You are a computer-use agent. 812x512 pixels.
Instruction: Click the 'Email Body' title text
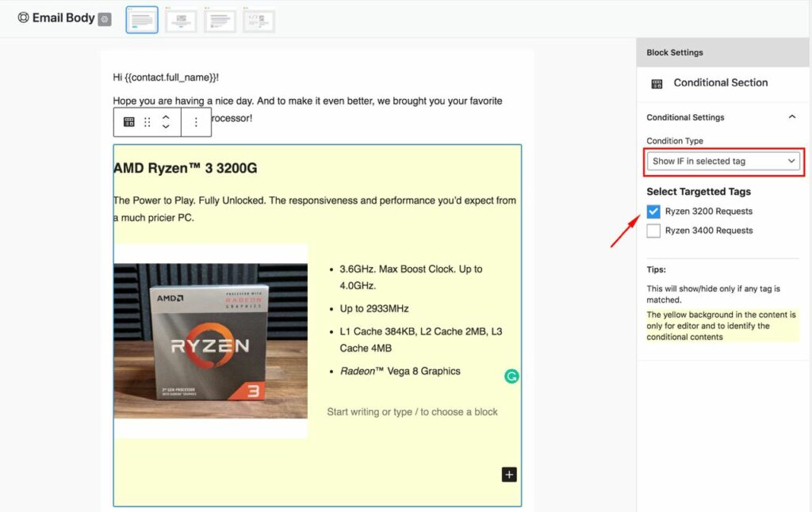pos(63,18)
